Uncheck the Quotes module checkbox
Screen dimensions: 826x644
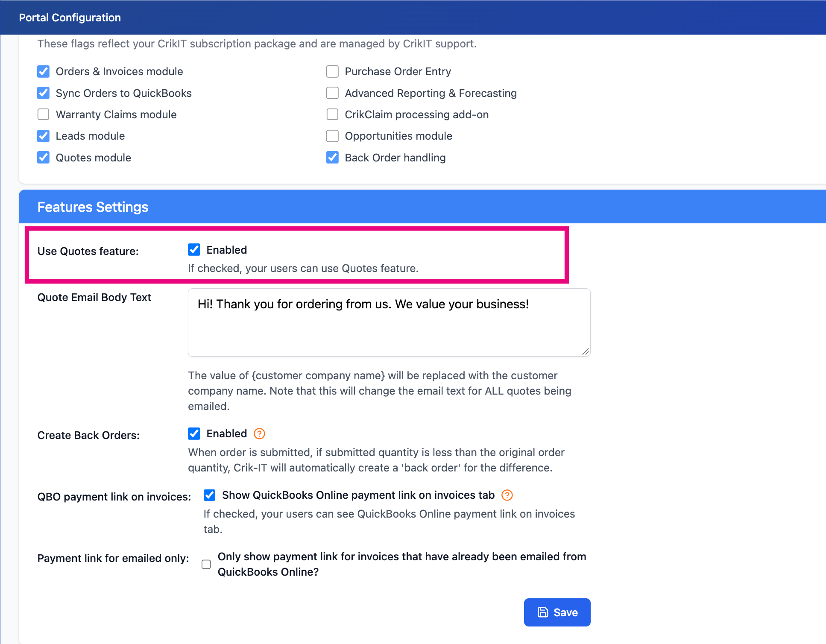click(44, 158)
